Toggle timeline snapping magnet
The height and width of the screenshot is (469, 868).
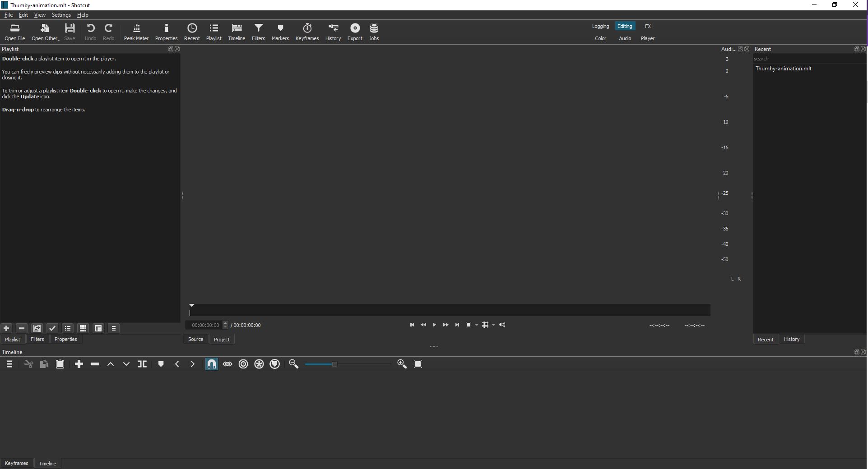[211, 364]
